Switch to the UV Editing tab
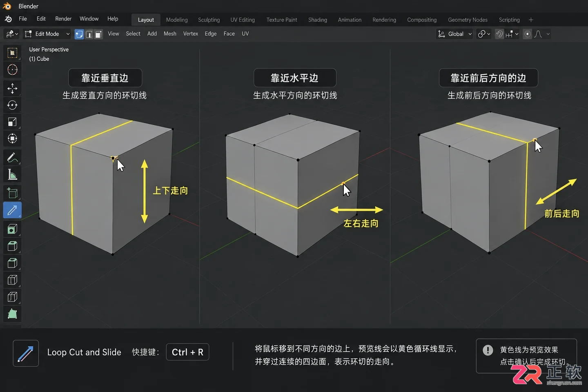 [x=243, y=20]
